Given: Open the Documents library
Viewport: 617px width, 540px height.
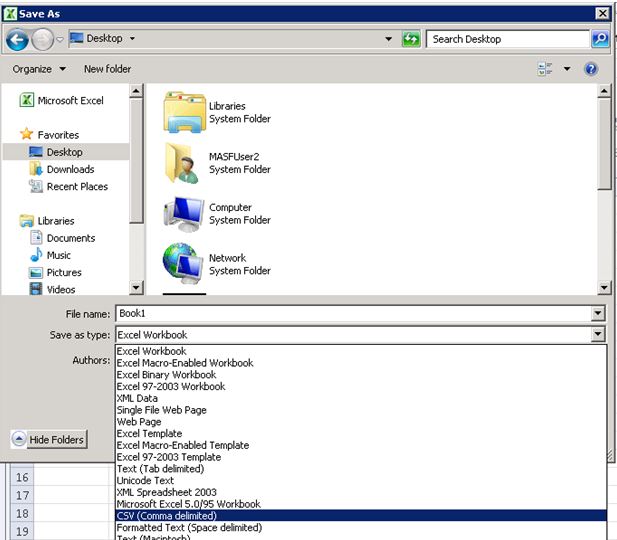Looking at the screenshot, I should coord(62,238).
